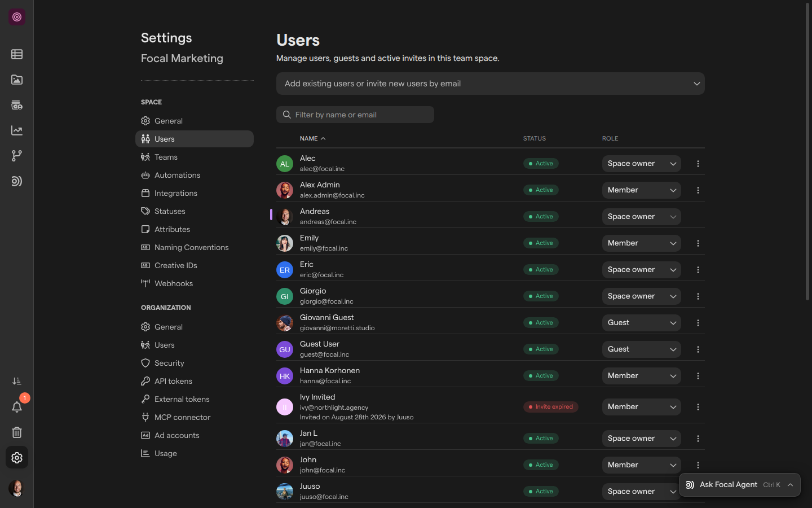This screenshot has height=508, width=812.
Task: Click the Focal logo icon
Action: pyautogui.click(x=17, y=17)
